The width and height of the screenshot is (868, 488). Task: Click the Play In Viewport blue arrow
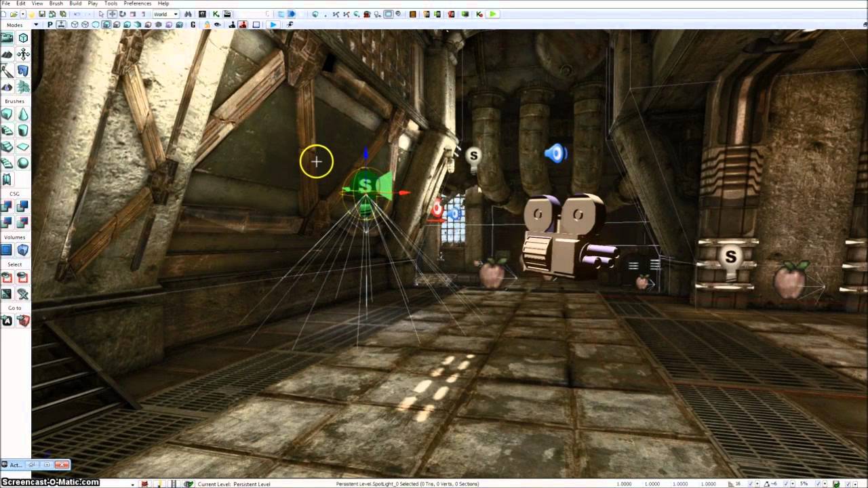coord(273,25)
